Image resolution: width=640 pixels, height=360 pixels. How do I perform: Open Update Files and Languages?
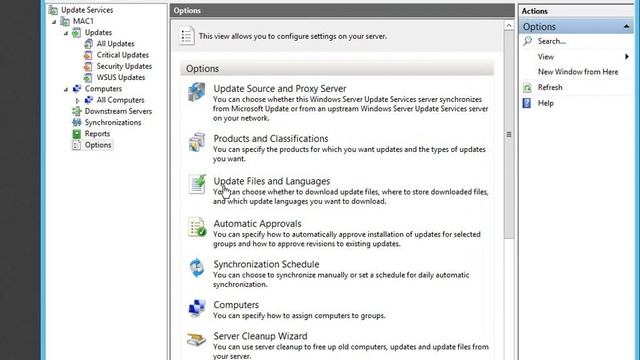coord(271,181)
